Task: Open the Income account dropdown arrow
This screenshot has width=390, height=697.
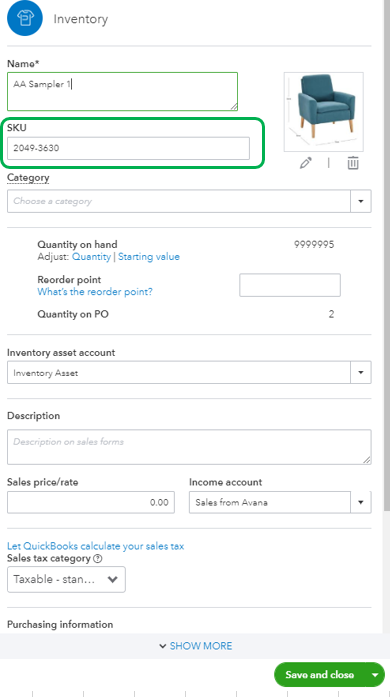Action: click(x=361, y=502)
